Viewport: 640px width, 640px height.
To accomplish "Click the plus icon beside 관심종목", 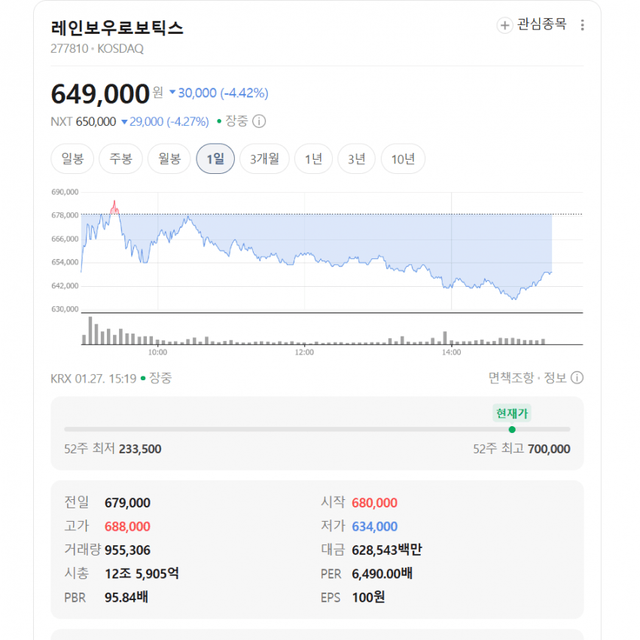I will coord(505,25).
